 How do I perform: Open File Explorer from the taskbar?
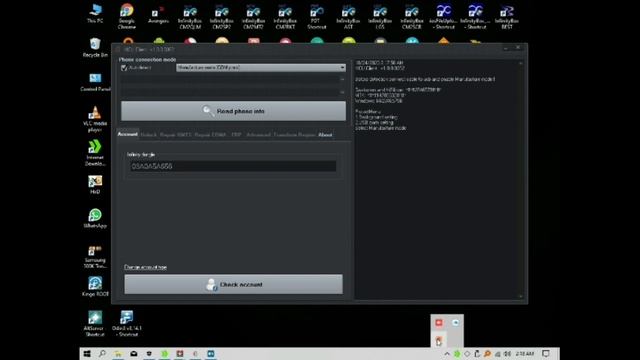[118, 354]
